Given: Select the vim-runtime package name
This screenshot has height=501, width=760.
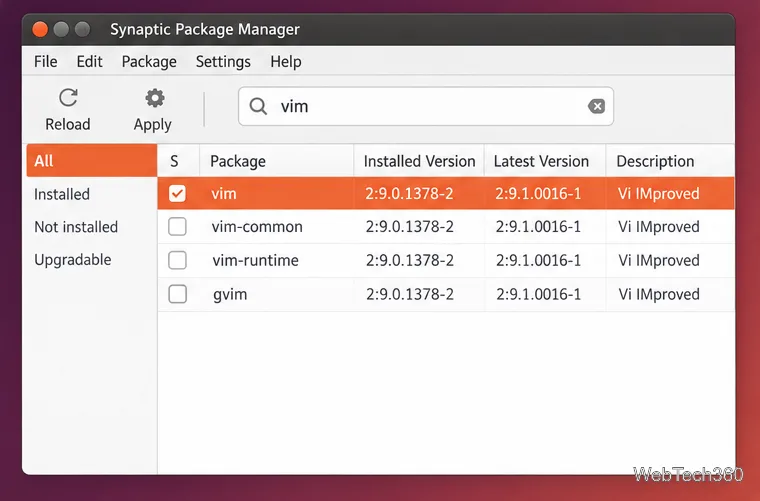Looking at the screenshot, I should [255, 260].
